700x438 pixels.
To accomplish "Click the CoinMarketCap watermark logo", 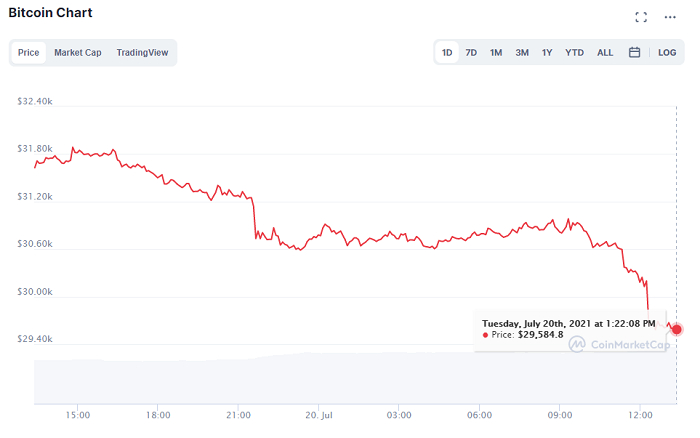I will [619, 344].
